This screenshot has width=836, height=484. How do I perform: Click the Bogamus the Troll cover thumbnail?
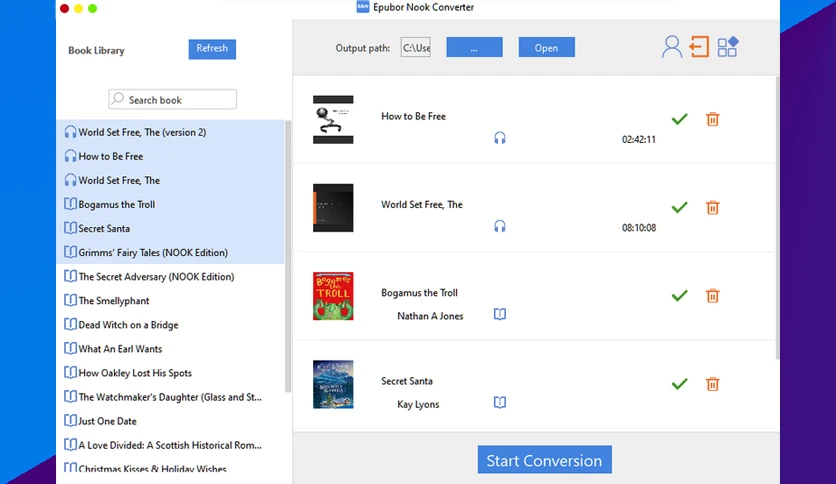(333, 296)
